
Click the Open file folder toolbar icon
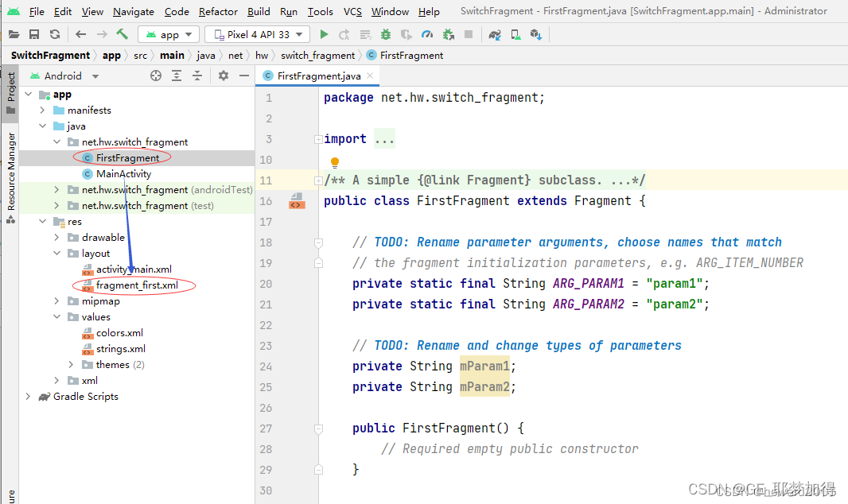[14, 34]
